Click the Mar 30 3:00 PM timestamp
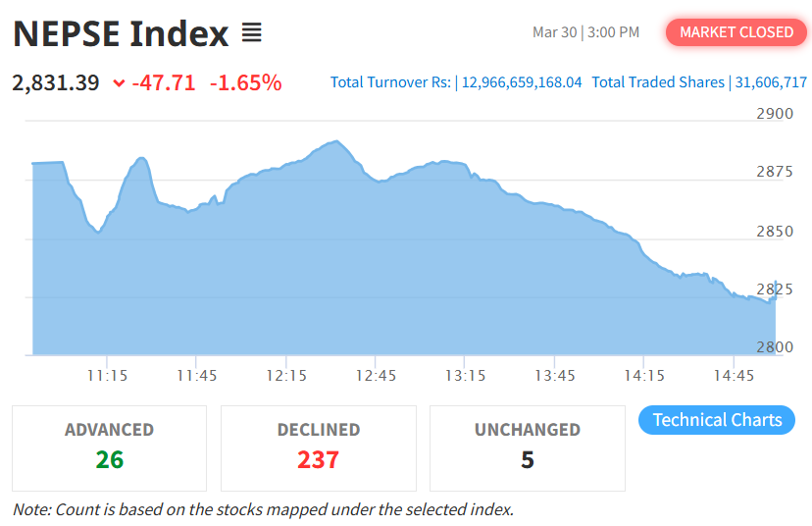The height and width of the screenshot is (526, 812). 585,32
